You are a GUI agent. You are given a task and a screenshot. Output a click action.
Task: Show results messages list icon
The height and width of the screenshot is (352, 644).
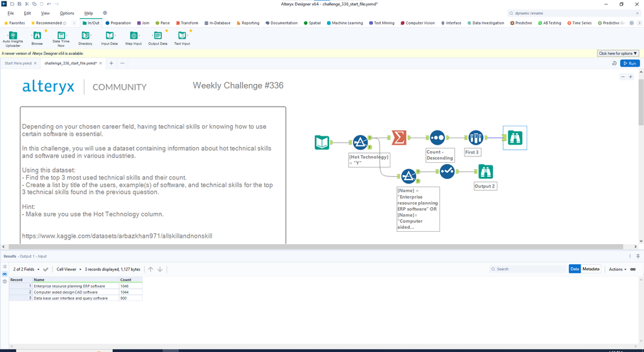coord(5,267)
